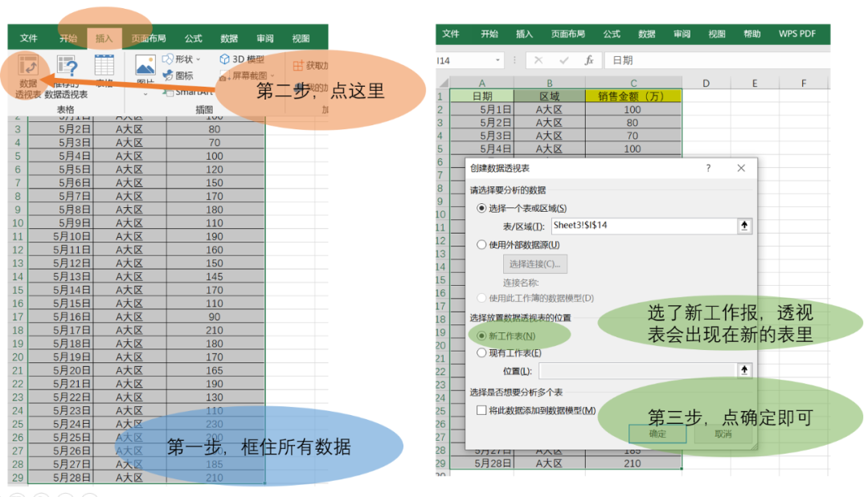
Task: Click the 位置 range picker arrow icon
Action: tap(744, 370)
